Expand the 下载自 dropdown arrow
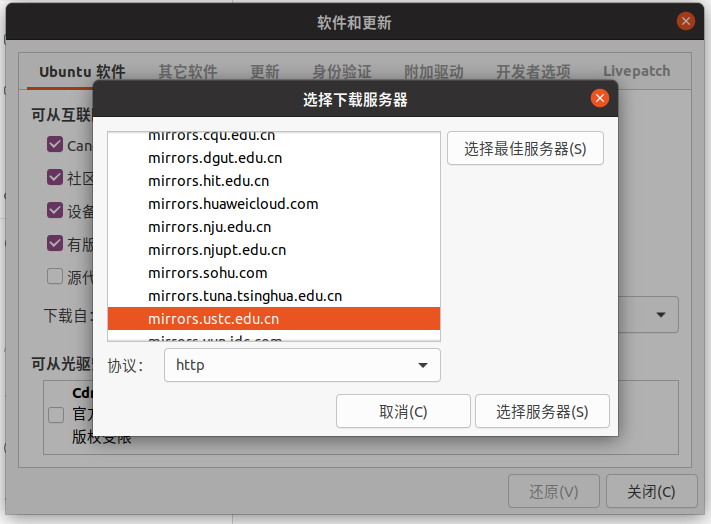 [x=661, y=315]
